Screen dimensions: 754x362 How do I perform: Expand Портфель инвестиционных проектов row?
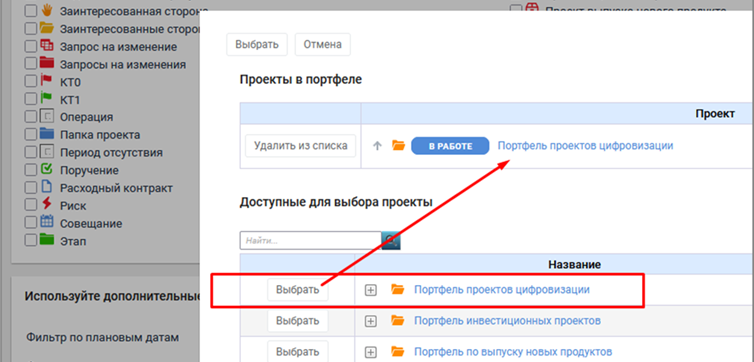[x=370, y=321]
